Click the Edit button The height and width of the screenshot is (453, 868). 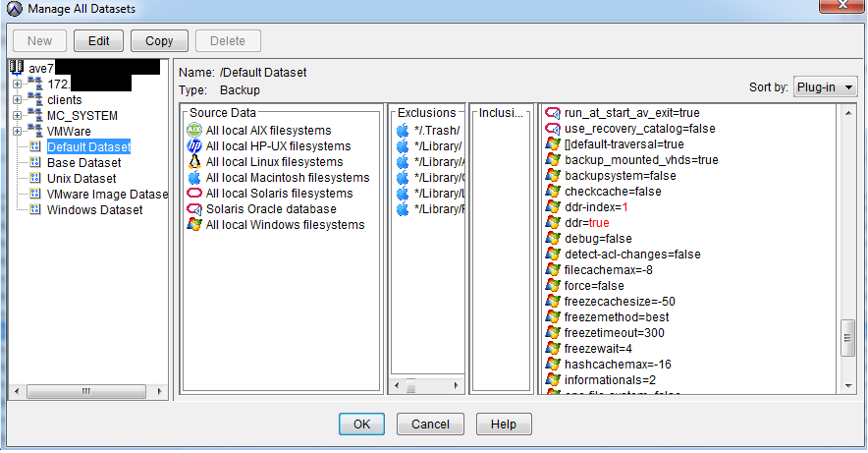(x=98, y=41)
